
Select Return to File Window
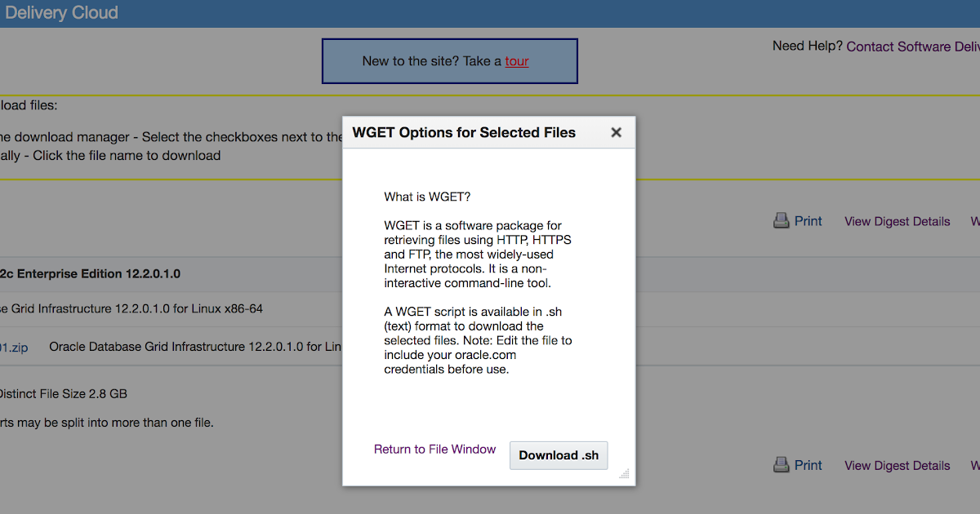(434, 449)
